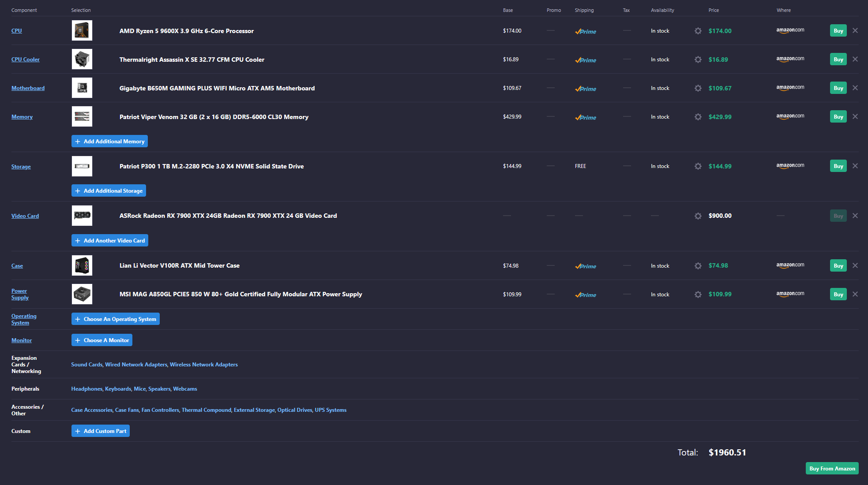The height and width of the screenshot is (485, 868).
Task: Remove the Lian Li Vector V100R case
Action: pyautogui.click(x=855, y=265)
